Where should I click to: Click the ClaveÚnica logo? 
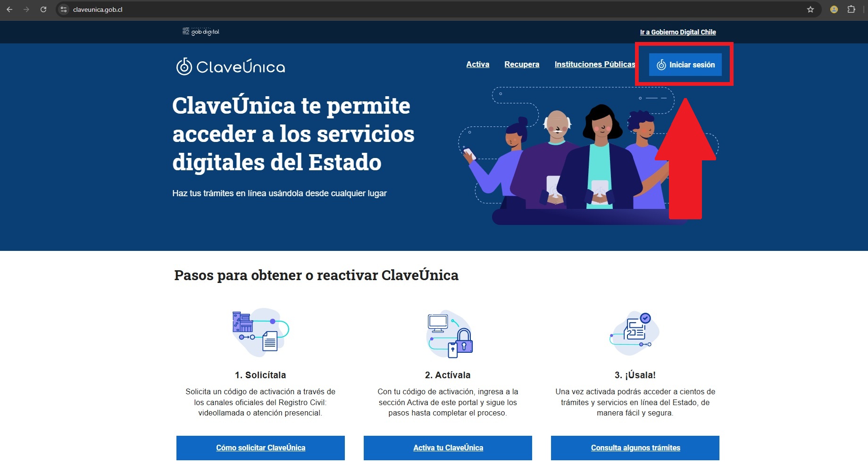click(x=231, y=66)
